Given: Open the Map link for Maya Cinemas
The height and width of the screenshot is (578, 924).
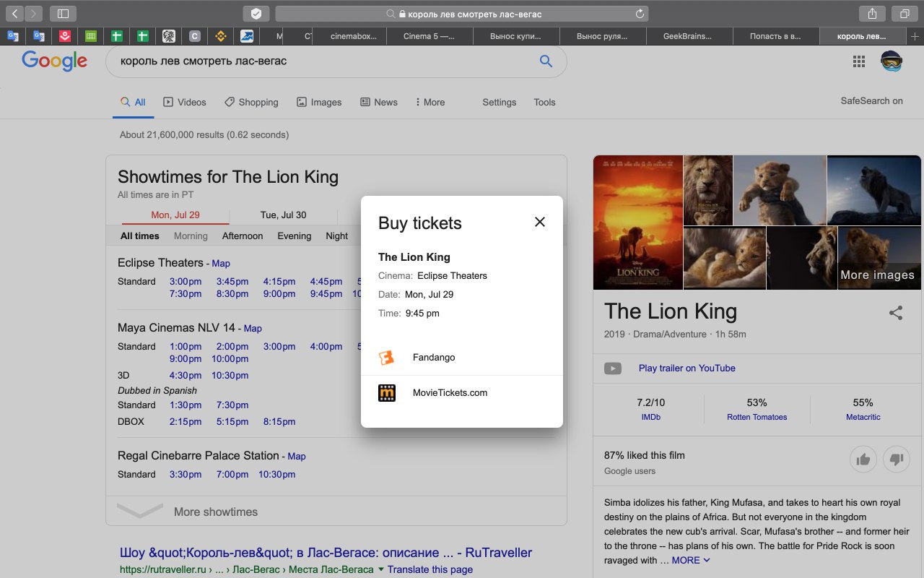Looking at the screenshot, I should pyautogui.click(x=253, y=329).
